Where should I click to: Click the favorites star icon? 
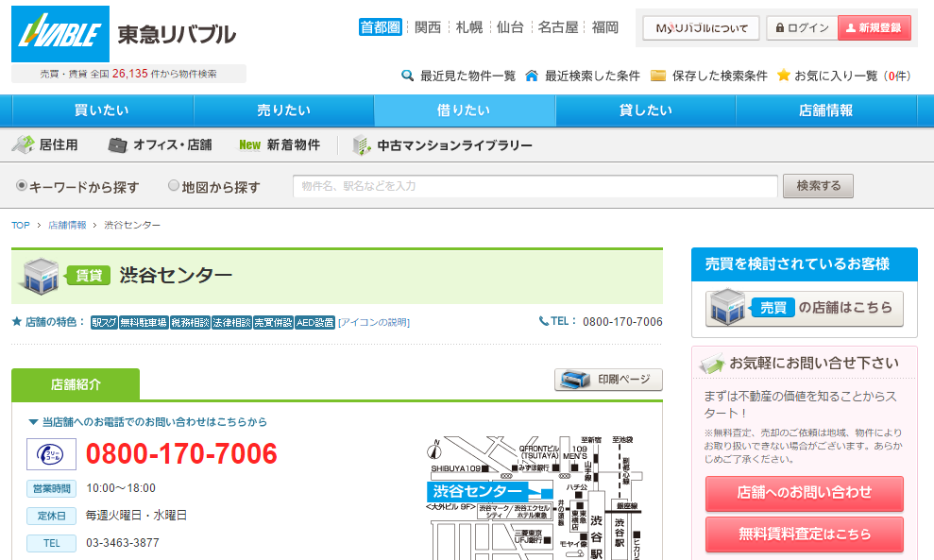[x=783, y=76]
